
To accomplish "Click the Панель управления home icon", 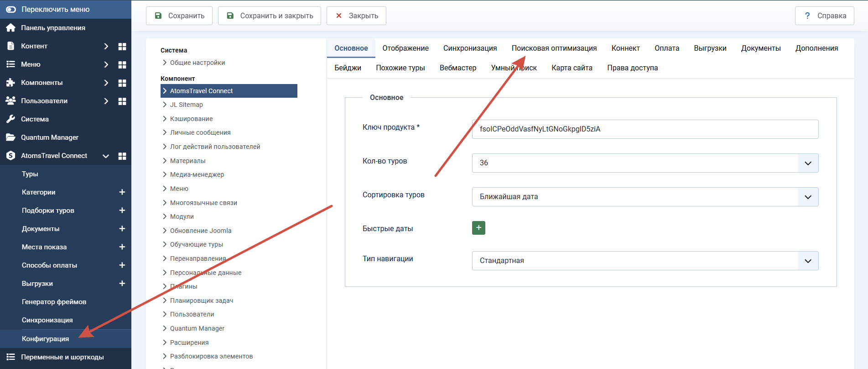I will [11, 28].
